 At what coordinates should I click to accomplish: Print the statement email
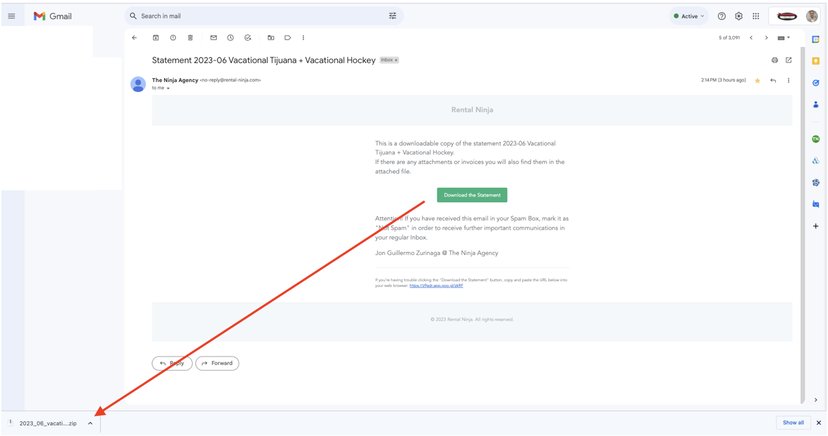774,60
